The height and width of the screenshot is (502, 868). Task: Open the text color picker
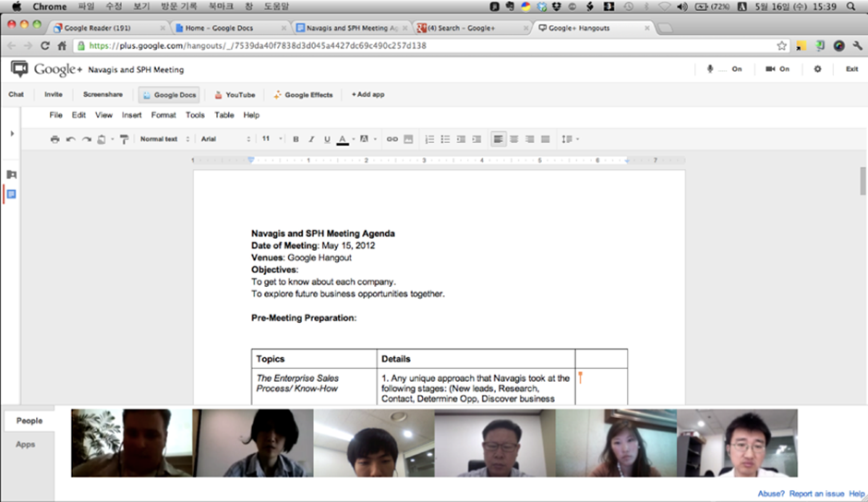coord(343,139)
